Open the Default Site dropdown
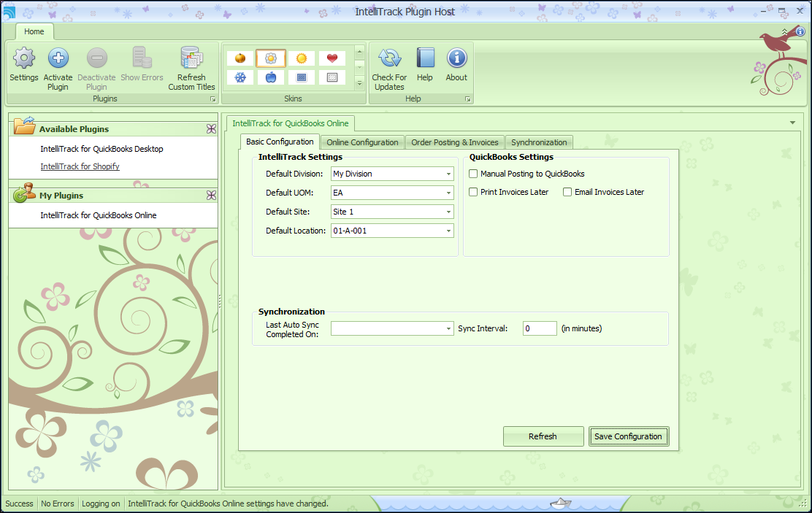This screenshot has height=513, width=812. 448,212
